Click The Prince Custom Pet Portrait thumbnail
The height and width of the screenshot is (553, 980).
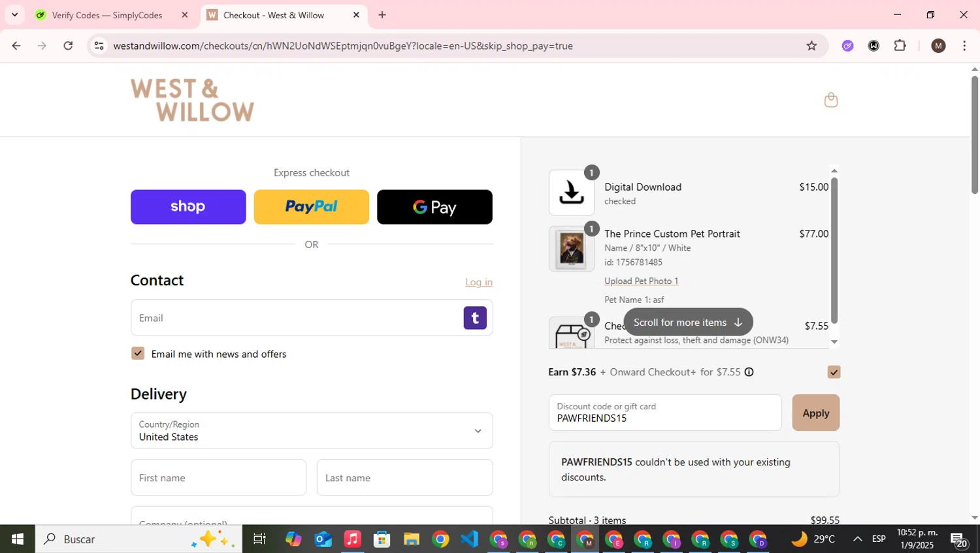pos(572,249)
